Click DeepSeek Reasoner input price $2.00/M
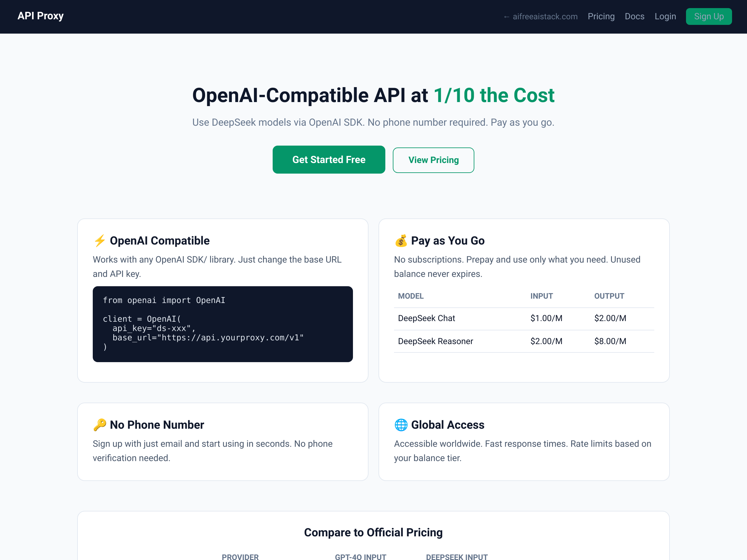 [x=546, y=341]
